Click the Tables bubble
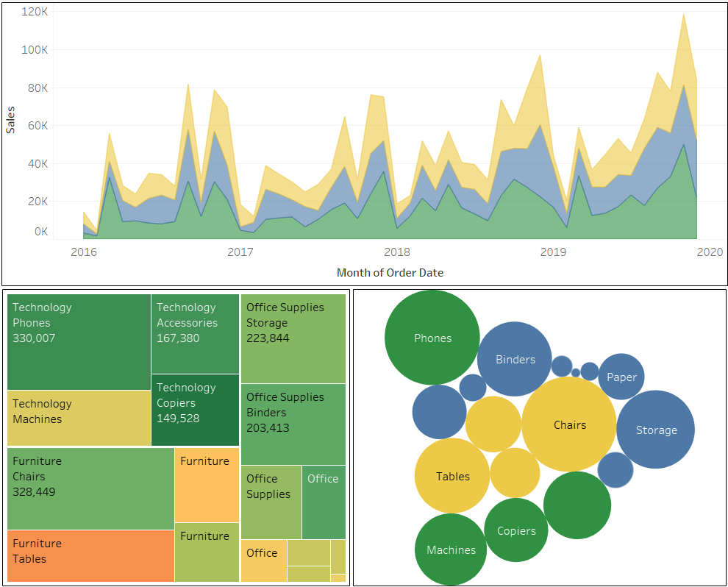The image size is (728, 587). [451, 477]
